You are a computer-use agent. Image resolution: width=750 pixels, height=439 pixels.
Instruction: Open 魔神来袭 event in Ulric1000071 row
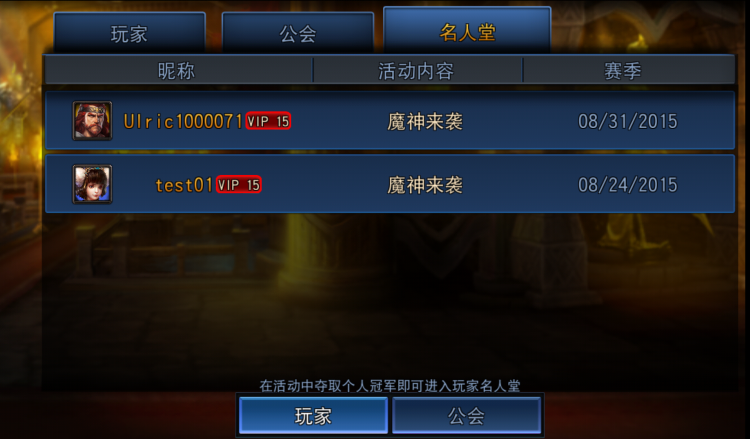(425, 121)
